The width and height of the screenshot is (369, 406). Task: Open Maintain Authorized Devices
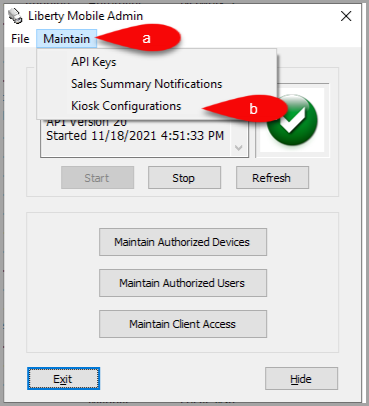point(183,242)
